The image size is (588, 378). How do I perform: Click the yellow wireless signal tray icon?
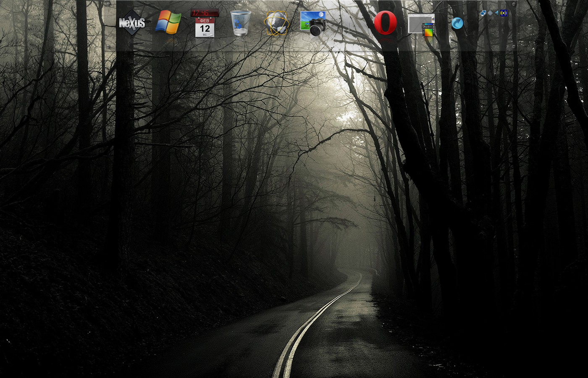coord(504,13)
